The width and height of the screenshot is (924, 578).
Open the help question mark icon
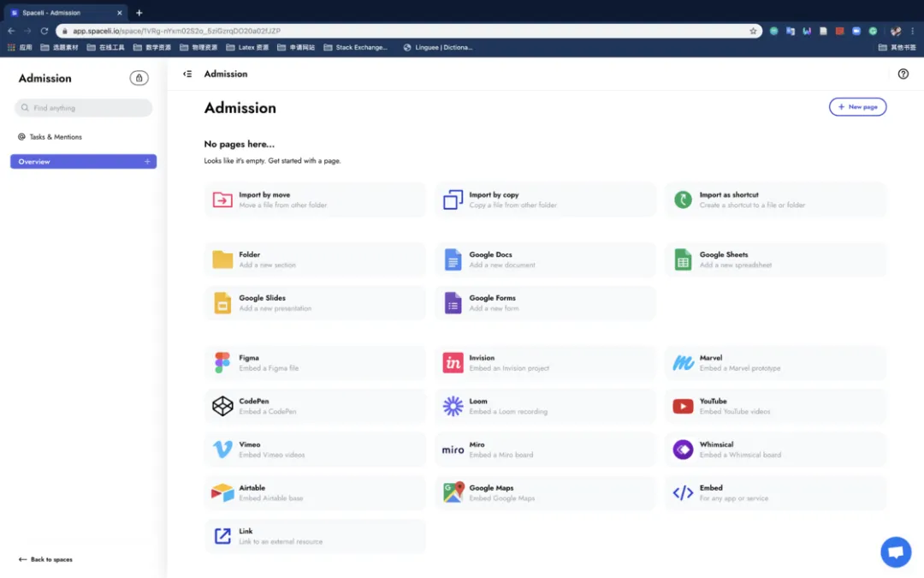click(903, 74)
